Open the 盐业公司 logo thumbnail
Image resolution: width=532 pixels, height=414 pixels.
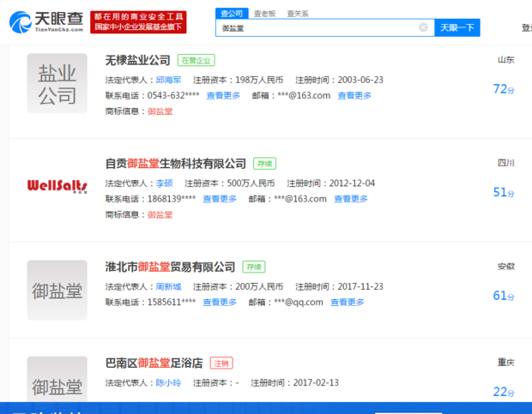(x=57, y=83)
